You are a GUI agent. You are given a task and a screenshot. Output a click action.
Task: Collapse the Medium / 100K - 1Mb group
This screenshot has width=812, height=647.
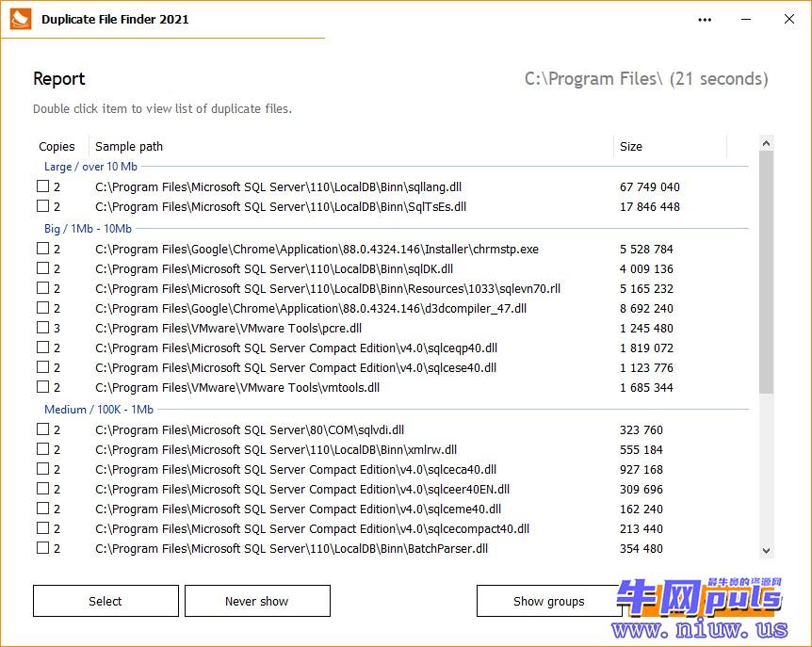99,410
